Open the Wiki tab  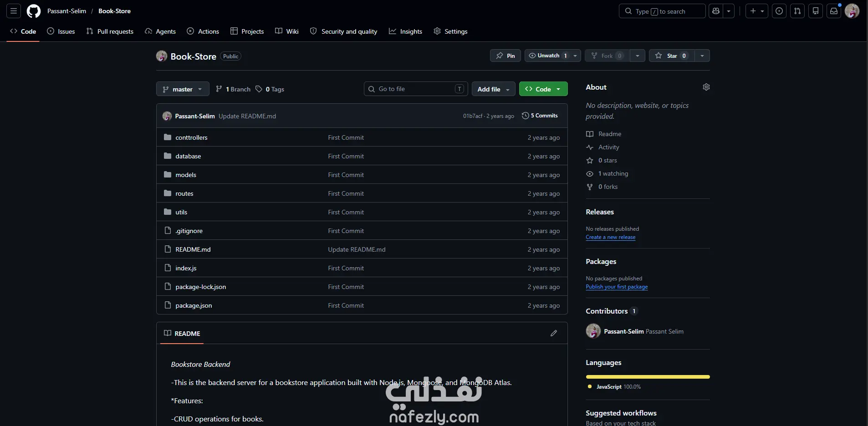(287, 31)
